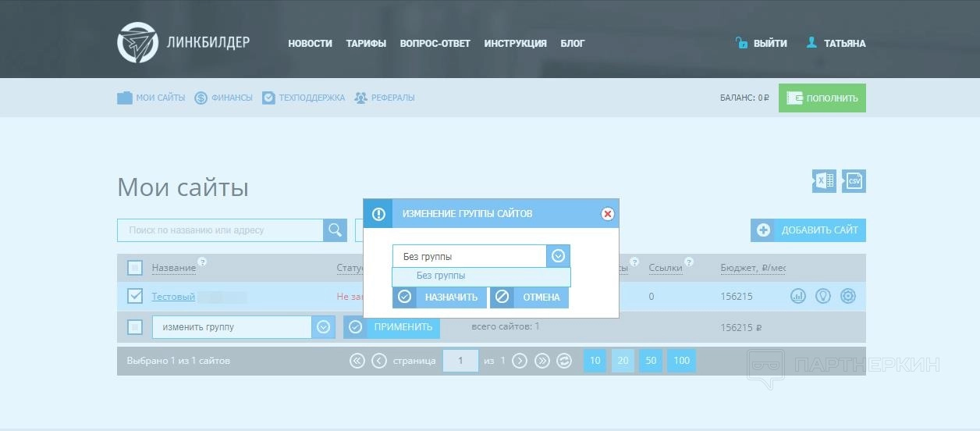Open Татьяна profile link
The image size is (980, 431).
coord(845,44)
